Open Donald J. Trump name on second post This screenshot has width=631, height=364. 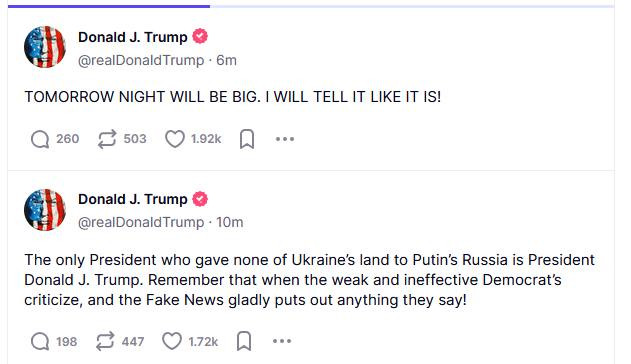pos(133,199)
